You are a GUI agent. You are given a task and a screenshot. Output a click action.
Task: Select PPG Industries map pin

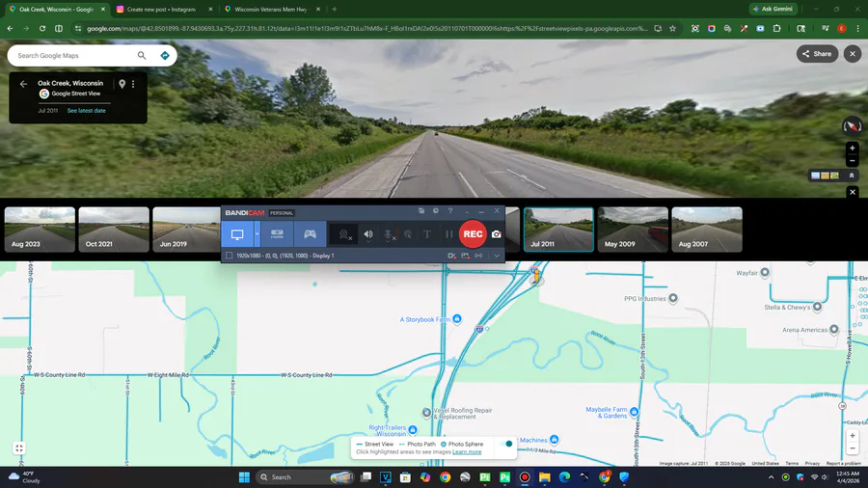point(673,298)
